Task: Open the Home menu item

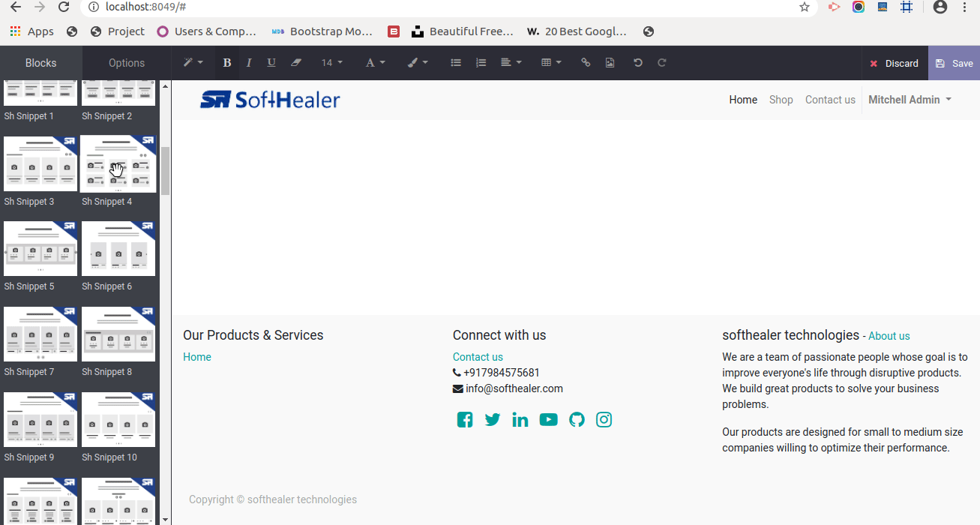Action: [743, 100]
